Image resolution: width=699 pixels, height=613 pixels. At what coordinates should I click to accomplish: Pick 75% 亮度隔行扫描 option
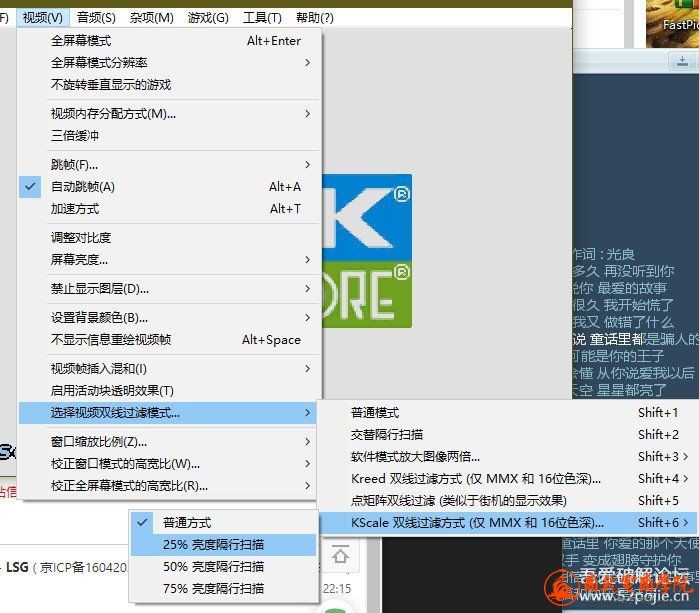222,589
